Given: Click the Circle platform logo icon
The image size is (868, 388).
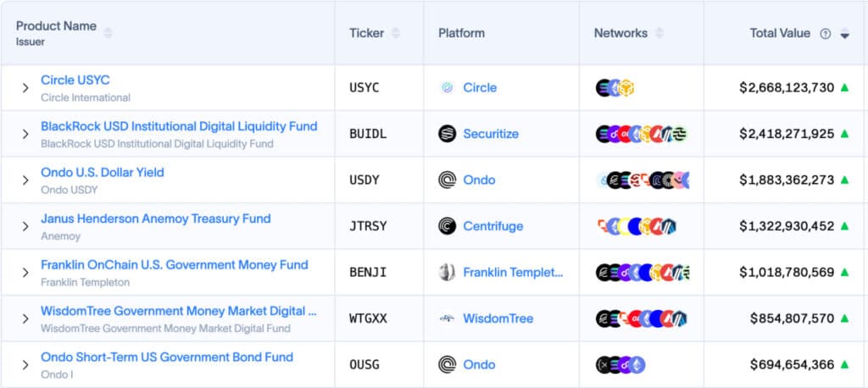Looking at the screenshot, I should click(448, 87).
